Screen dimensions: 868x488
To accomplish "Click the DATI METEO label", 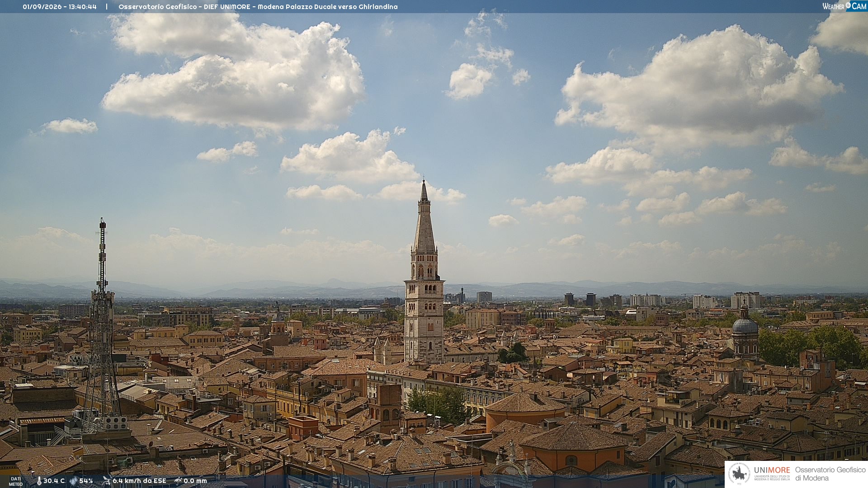I will pyautogui.click(x=16, y=481).
